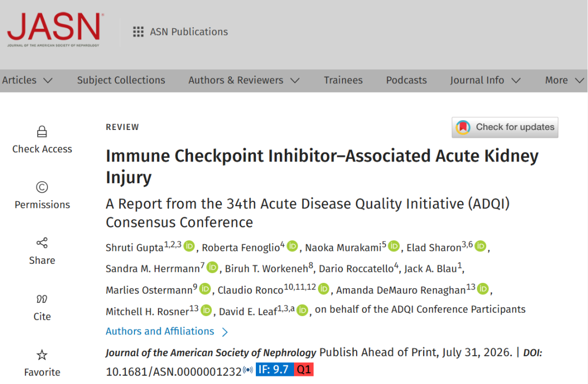The width and height of the screenshot is (588, 384).
Task: Open David E. Leaf's ORCID icon
Action: (x=302, y=310)
